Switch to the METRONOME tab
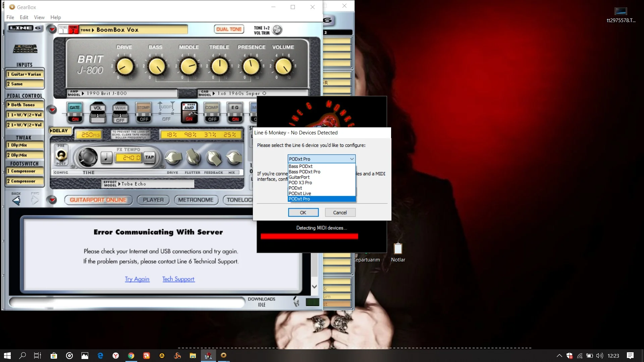644x362 pixels. [196, 200]
